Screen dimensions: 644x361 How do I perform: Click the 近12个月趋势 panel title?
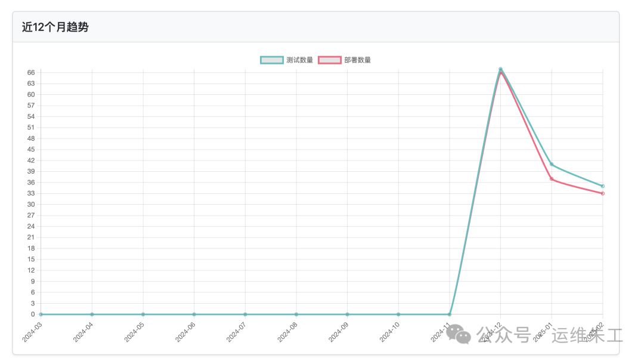coord(55,27)
